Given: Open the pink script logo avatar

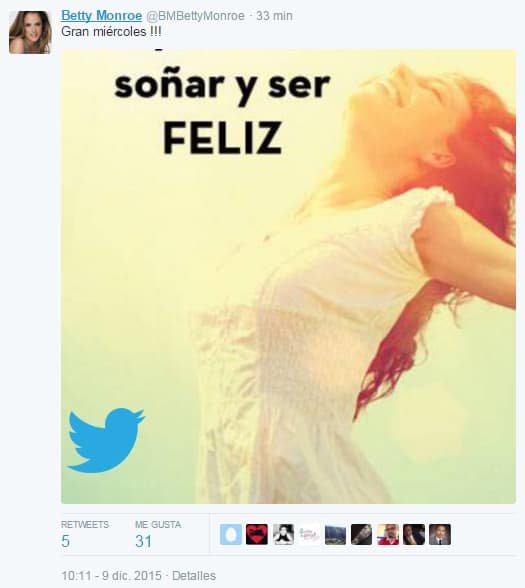Looking at the screenshot, I should pos(309,534).
